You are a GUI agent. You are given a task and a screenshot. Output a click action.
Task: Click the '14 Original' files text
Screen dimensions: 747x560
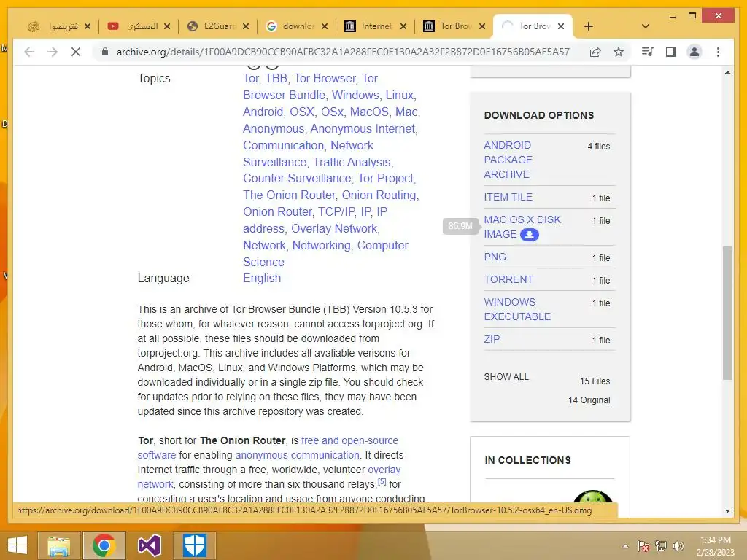(x=589, y=400)
